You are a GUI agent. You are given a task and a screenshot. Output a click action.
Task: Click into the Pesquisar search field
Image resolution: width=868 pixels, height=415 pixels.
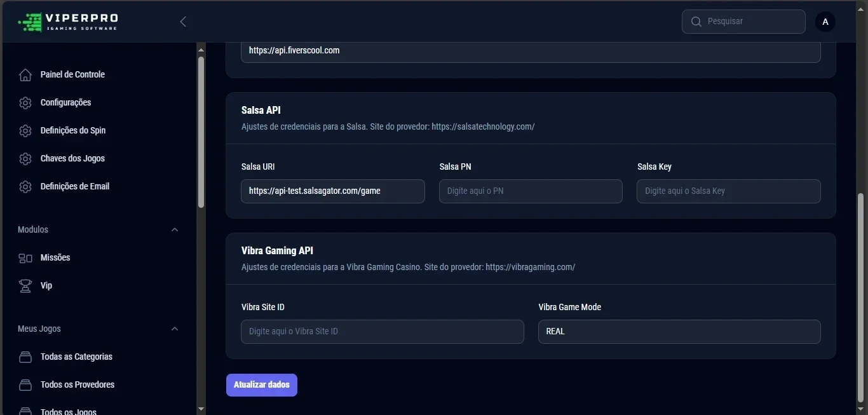(743, 22)
